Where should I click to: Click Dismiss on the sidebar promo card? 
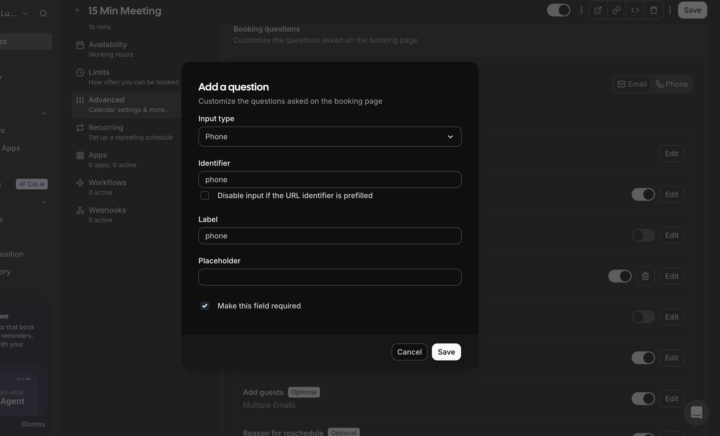tap(33, 424)
